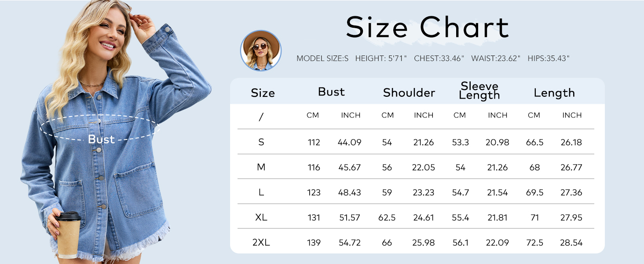Click the jacket's large front patch pocket
This screenshot has width=644, height=264.
[137, 189]
